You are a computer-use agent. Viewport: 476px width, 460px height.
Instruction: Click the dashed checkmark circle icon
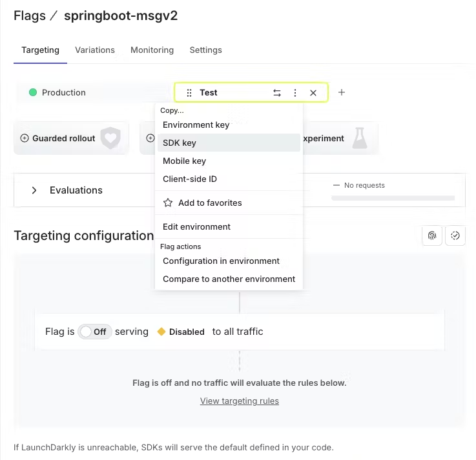[455, 235]
